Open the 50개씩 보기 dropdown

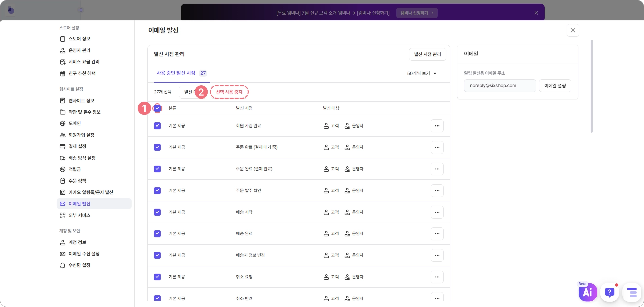pos(422,73)
